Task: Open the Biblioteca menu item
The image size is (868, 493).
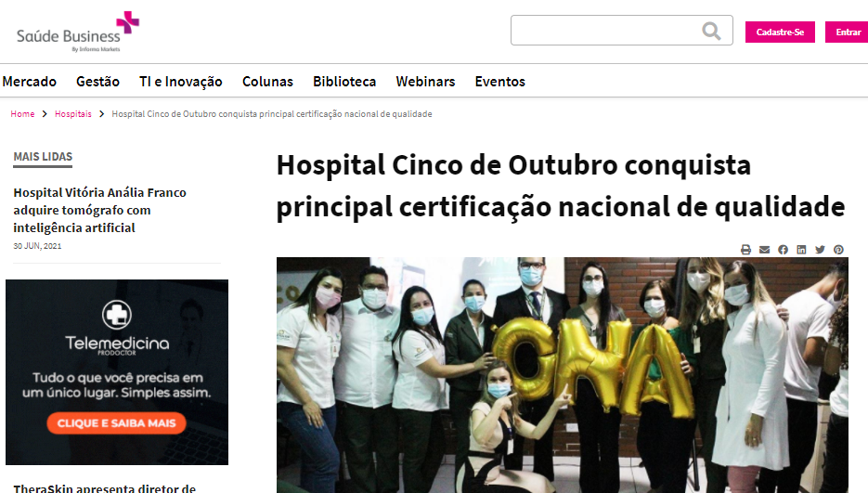Action: (344, 82)
